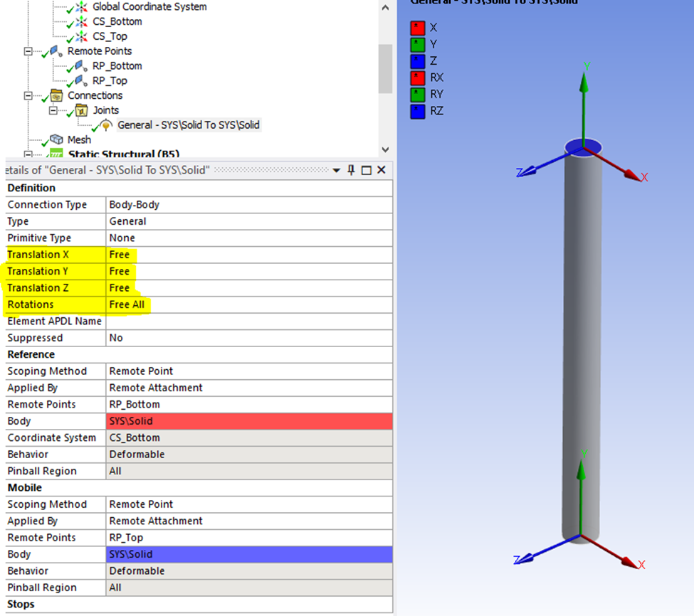This screenshot has height=616, width=694.
Task: Click the outline tree scrollbar up arrow
Action: pos(384,6)
